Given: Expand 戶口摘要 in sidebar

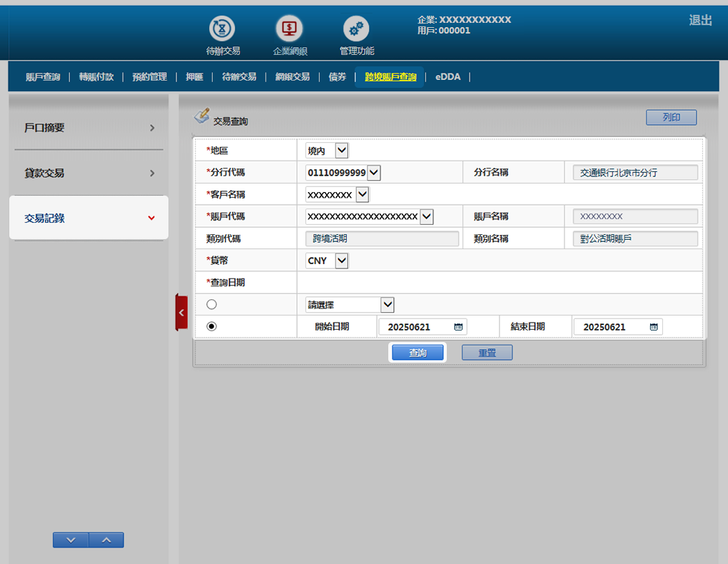Looking at the screenshot, I should point(89,128).
